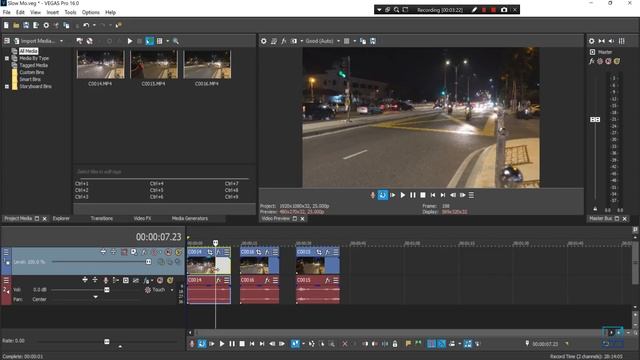This screenshot has width=640, height=360.
Task: Toggle Solo on audio track 2
Action: click(170, 280)
